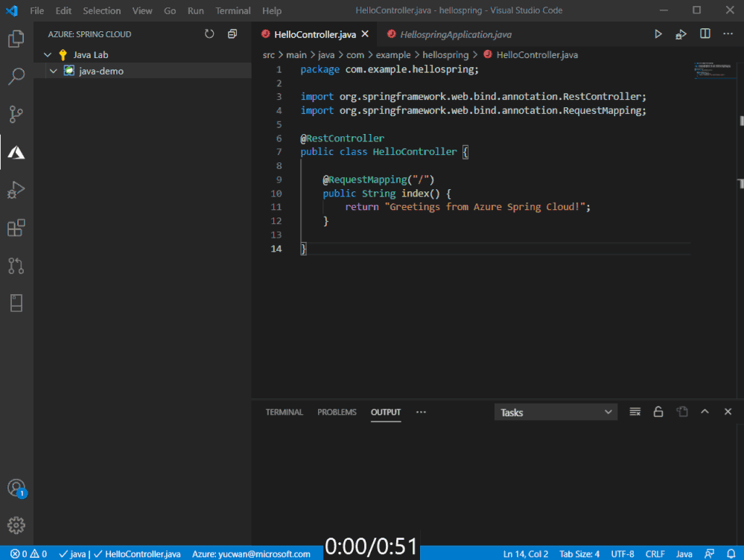Collapse the Java Lab subscription node

pos(48,55)
